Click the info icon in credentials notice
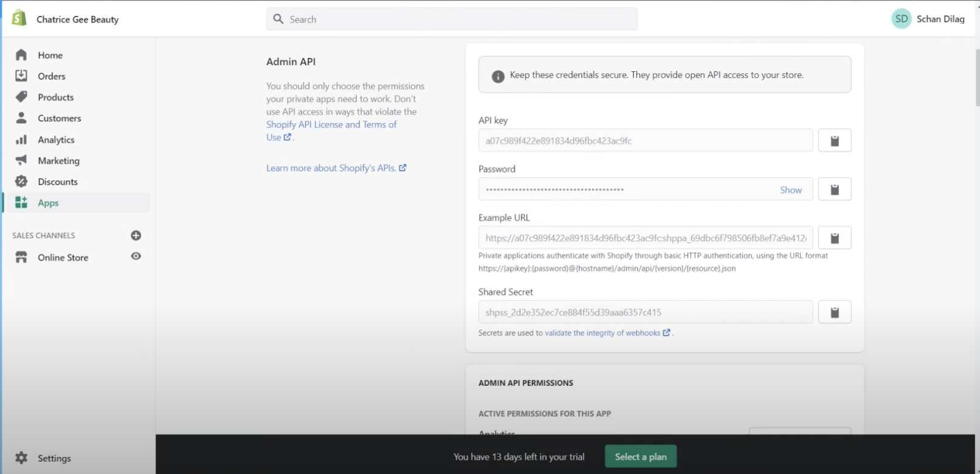Image resolution: width=980 pixels, height=474 pixels. pyautogui.click(x=498, y=76)
